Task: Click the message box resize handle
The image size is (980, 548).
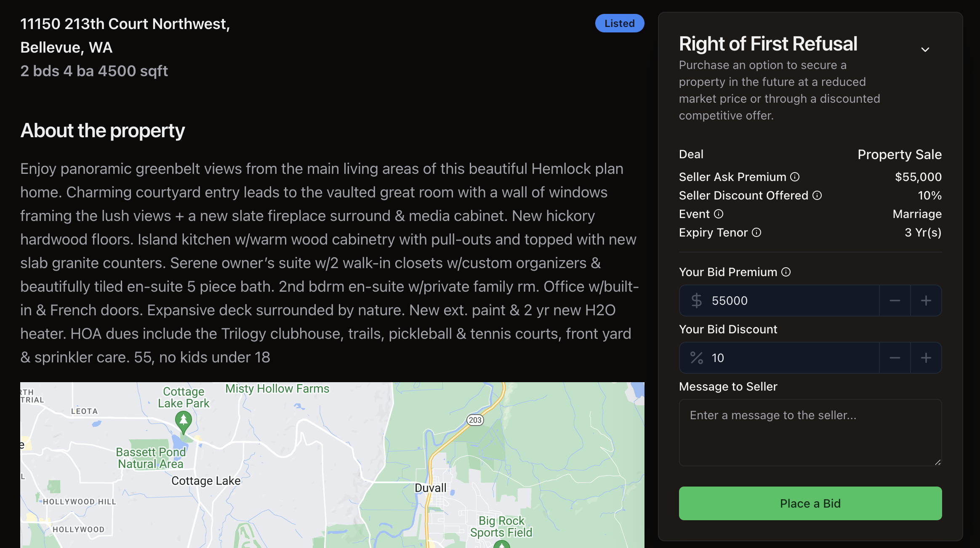Action: pyautogui.click(x=937, y=462)
